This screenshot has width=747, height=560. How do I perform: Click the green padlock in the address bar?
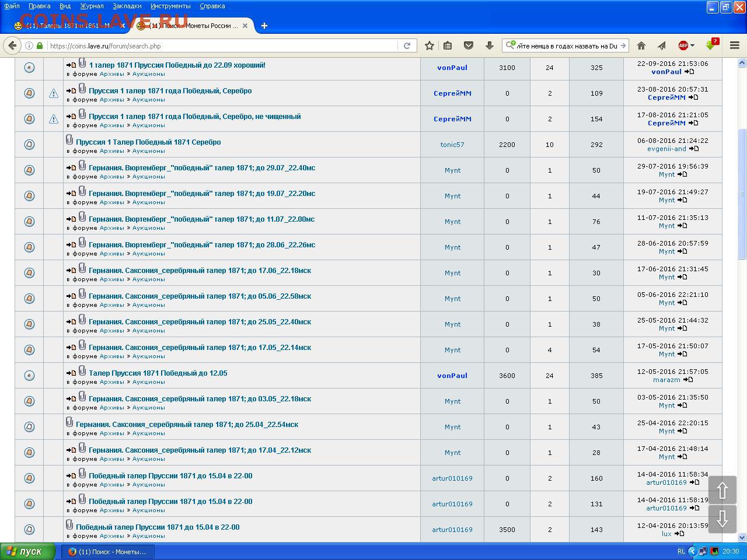pyautogui.click(x=40, y=45)
